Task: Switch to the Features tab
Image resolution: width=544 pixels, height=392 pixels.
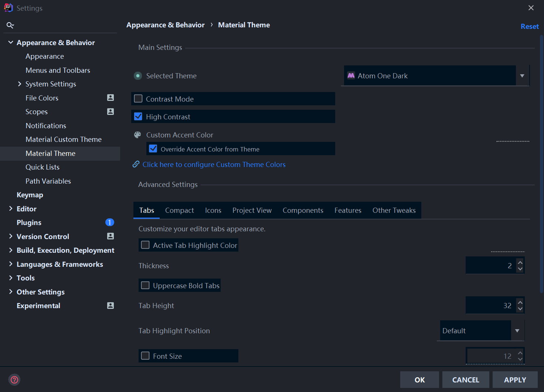Action: tap(348, 210)
